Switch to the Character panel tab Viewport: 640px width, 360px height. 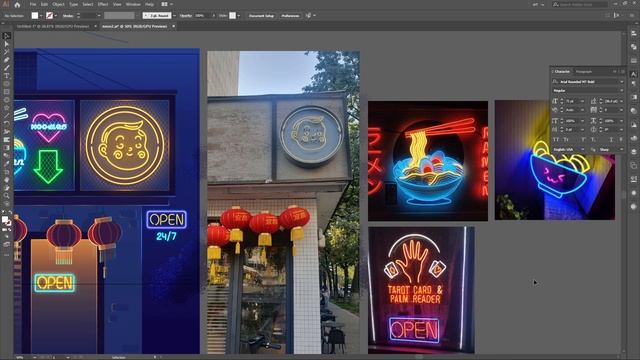point(562,71)
